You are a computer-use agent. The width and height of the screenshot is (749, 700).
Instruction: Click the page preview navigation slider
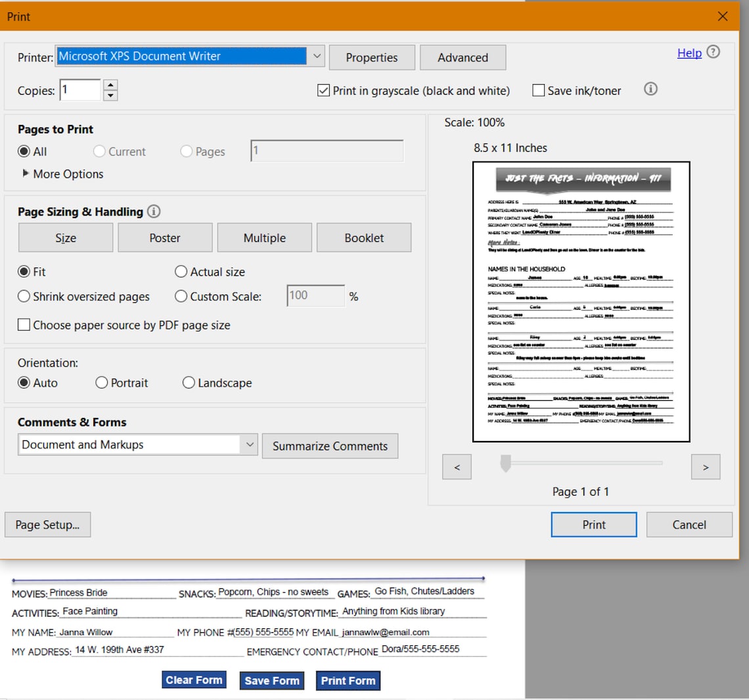click(x=505, y=463)
